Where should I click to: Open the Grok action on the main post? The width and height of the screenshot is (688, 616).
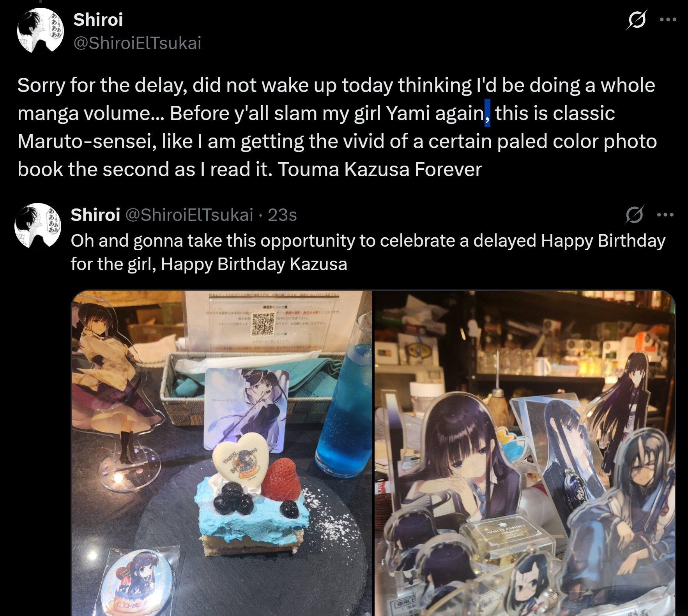coord(637,20)
